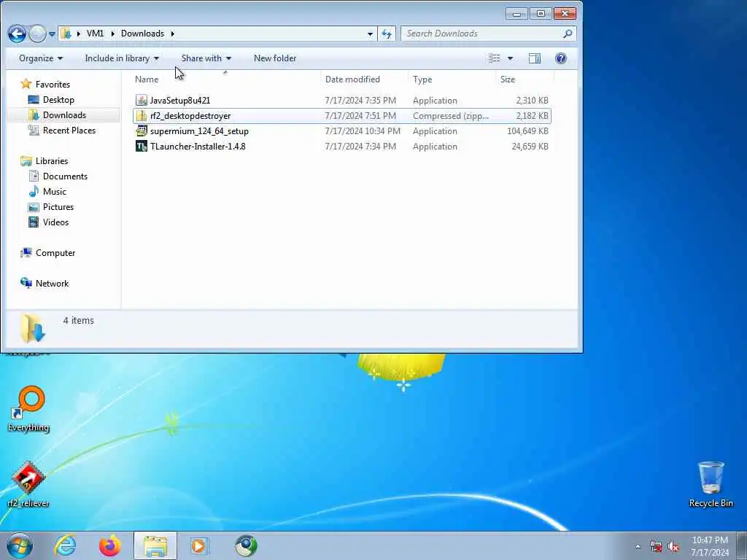Click the TLauncher-Installer-1.4.8 file name
Viewport: 747px width, 560px height.
[x=198, y=146]
